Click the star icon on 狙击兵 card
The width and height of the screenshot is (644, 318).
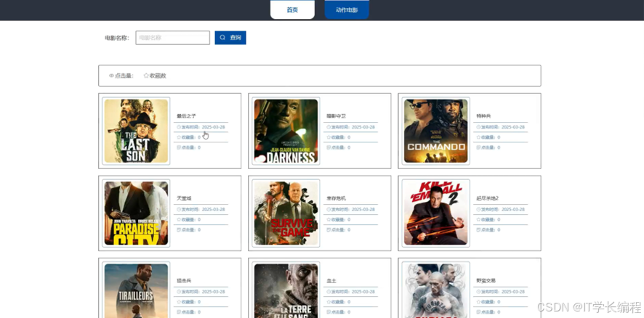click(179, 302)
